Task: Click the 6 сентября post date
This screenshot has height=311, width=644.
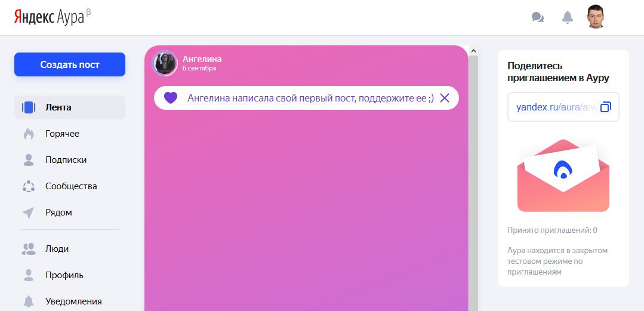Action: coord(199,68)
